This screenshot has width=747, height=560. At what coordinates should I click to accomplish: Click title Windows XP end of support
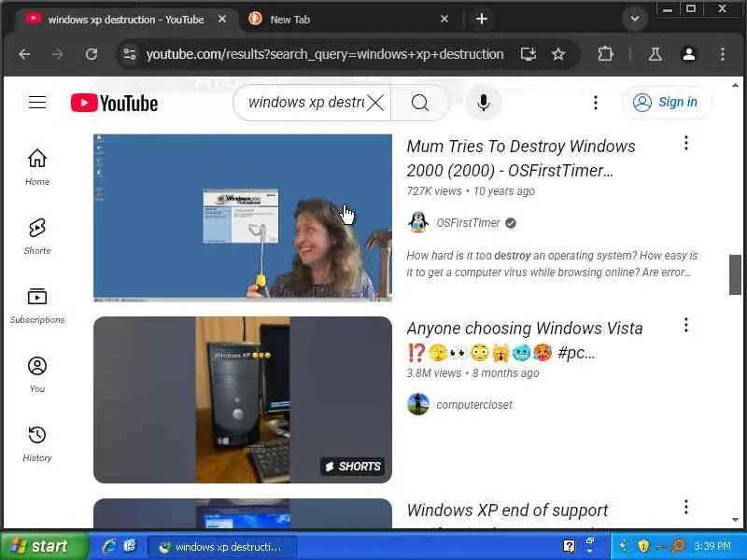507,510
